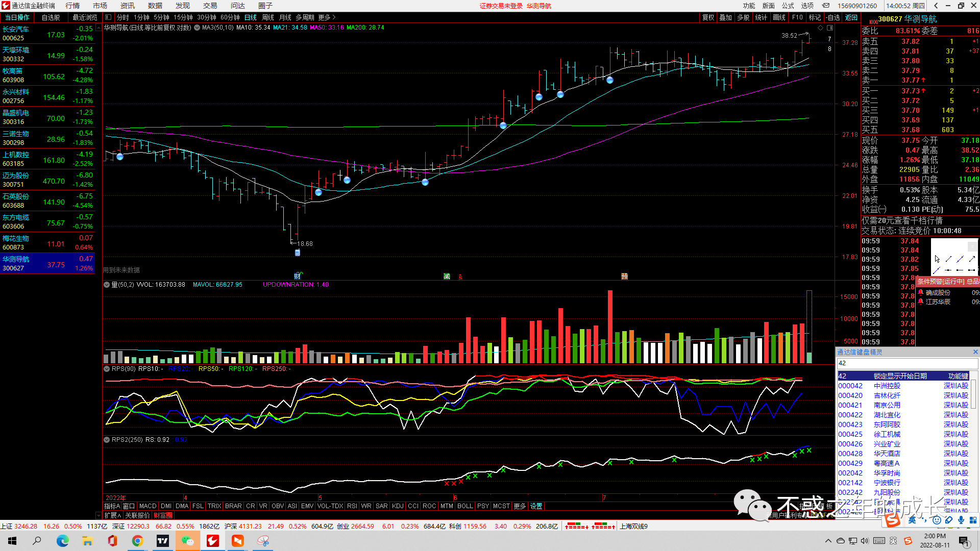The height and width of the screenshot is (551, 980).
Task: Select the MACD indicator
Action: pos(148,506)
